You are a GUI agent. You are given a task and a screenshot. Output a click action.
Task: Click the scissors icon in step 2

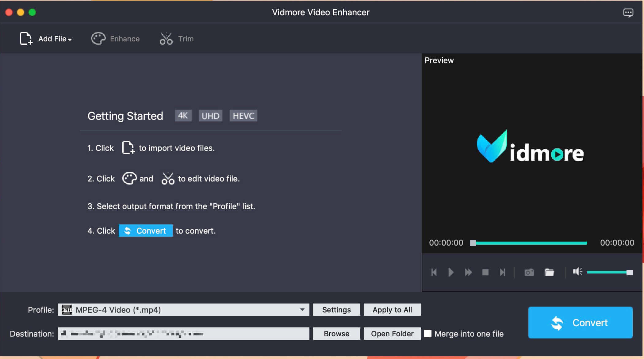(x=168, y=178)
